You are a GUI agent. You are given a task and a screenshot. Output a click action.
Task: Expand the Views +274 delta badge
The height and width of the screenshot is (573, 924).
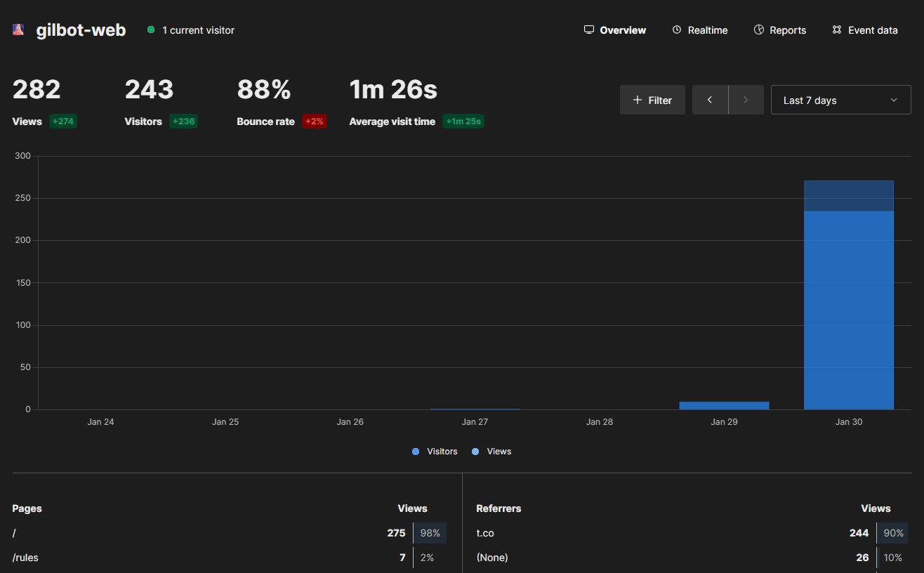click(63, 121)
